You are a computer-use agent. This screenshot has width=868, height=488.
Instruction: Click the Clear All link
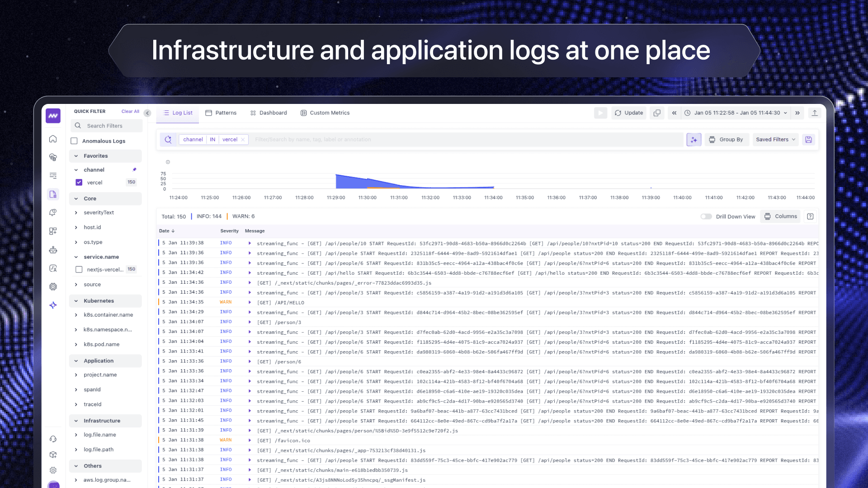[x=130, y=112]
